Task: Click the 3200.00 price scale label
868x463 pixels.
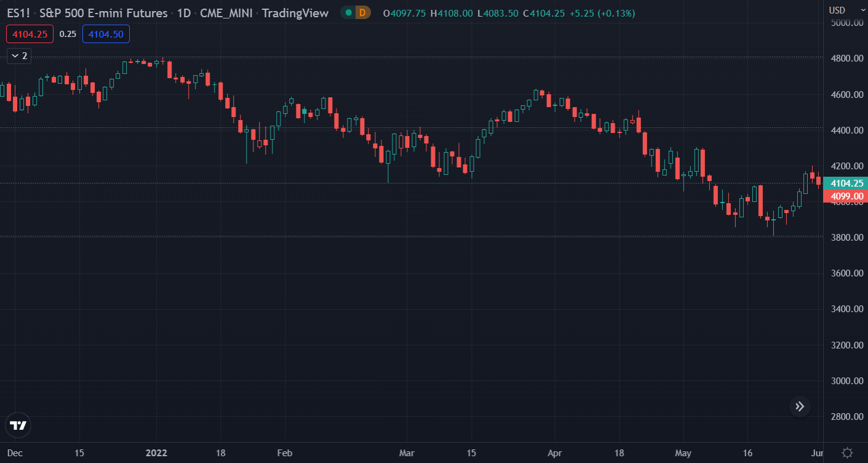Action: click(846, 345)
